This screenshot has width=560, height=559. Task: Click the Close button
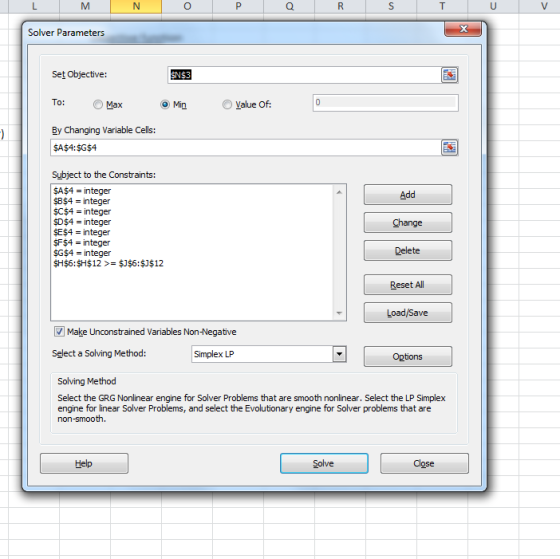[424, 463]
